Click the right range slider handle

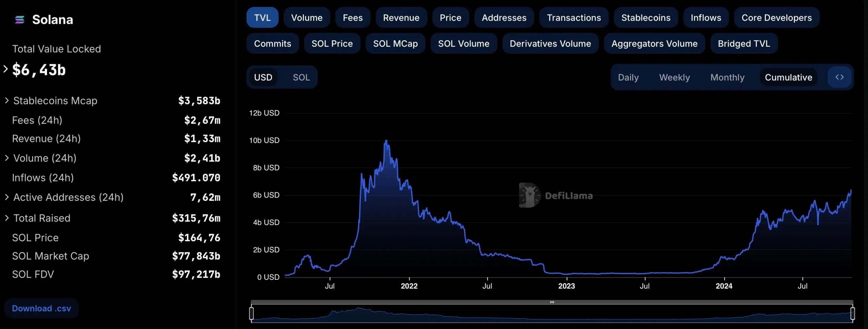[x=852, y=313]
